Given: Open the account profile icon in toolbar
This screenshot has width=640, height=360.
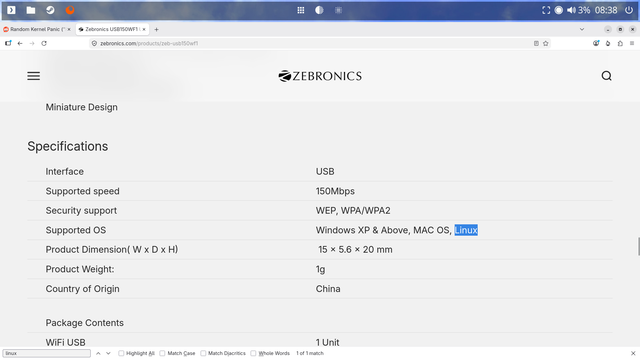Looking at the screenshot, I should (x=596, y=43).
